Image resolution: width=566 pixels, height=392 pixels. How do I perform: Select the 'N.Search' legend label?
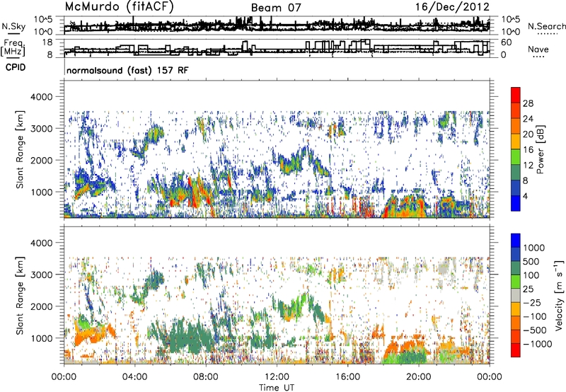click(x=546, y=26)
